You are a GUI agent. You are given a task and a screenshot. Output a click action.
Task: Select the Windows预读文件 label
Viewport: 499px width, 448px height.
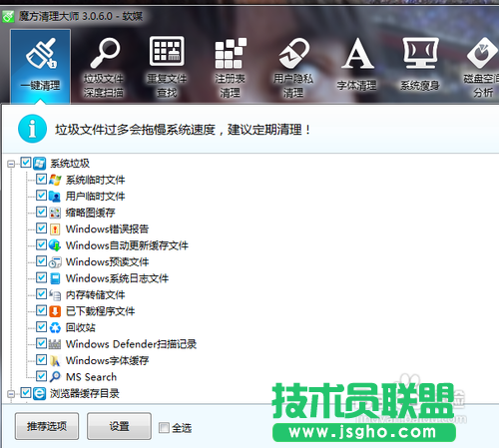107,261
